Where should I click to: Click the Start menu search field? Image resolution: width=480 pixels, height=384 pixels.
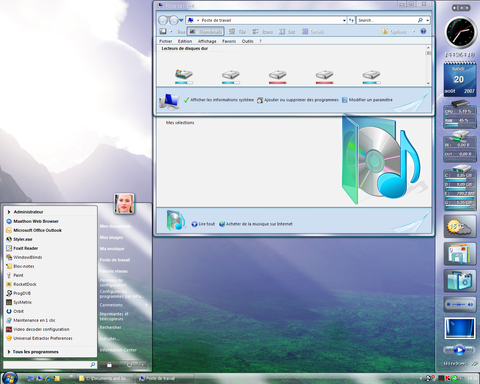coord(50,365)
